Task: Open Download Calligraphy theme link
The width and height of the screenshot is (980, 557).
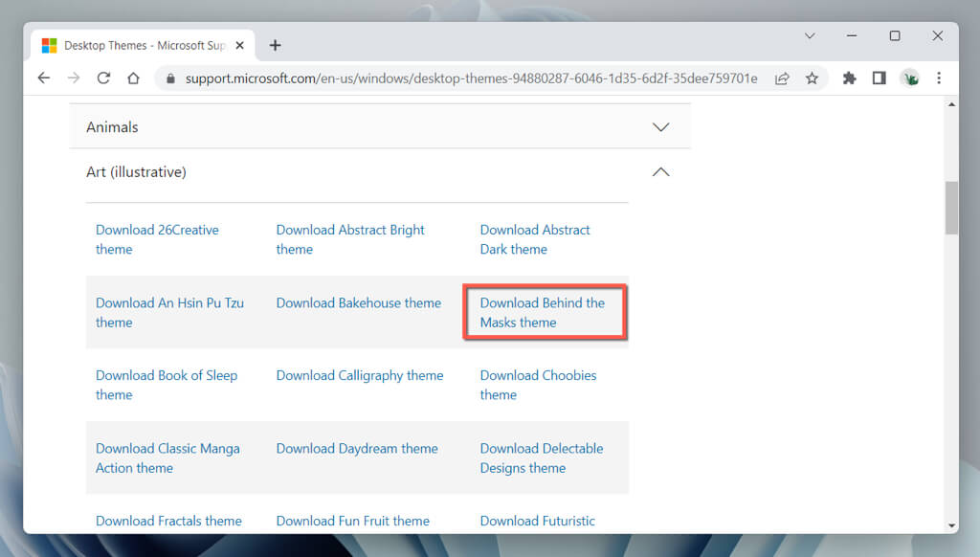Action: tap(360, 376)
